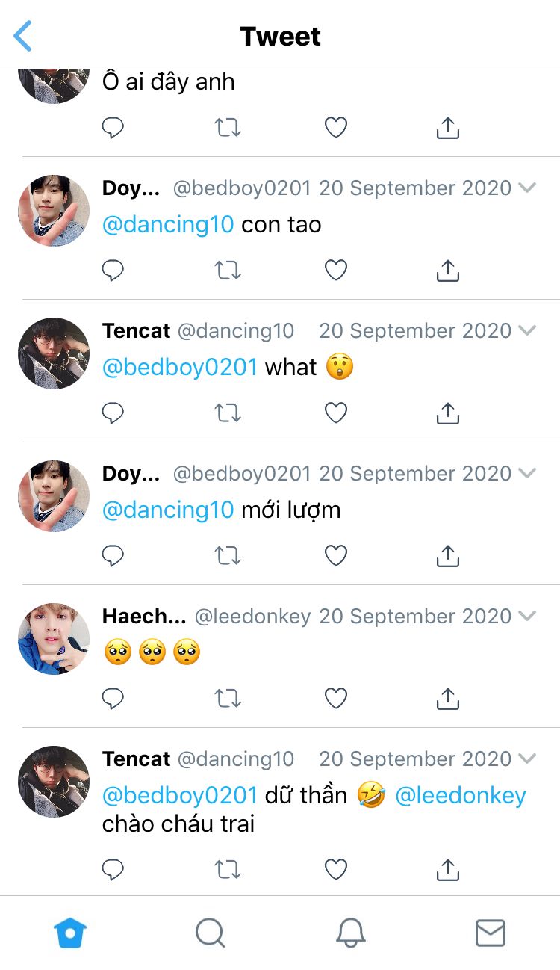Retweet Tencat's "chào cháu trai" tweet
This screenshot has width=560, height=970.
(228, 869)
